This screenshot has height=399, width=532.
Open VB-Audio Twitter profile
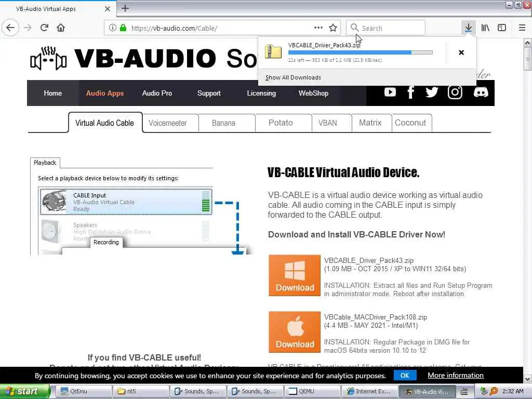[x=432, y=92]
